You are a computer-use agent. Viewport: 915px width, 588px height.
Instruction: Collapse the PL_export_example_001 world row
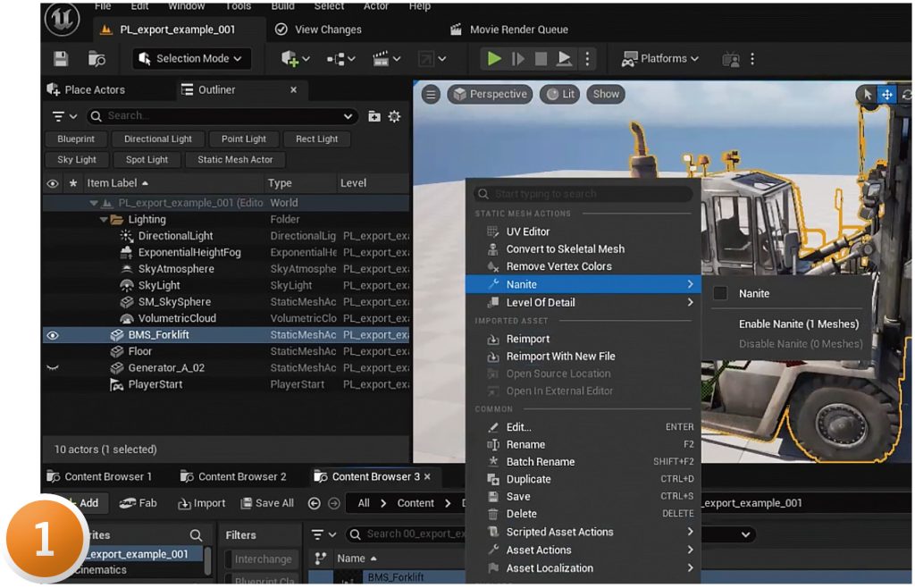[93, 203]
